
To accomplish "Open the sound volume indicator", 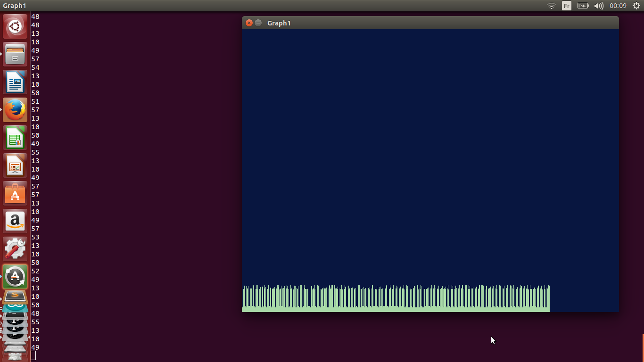I will click(x=599, y=6).
